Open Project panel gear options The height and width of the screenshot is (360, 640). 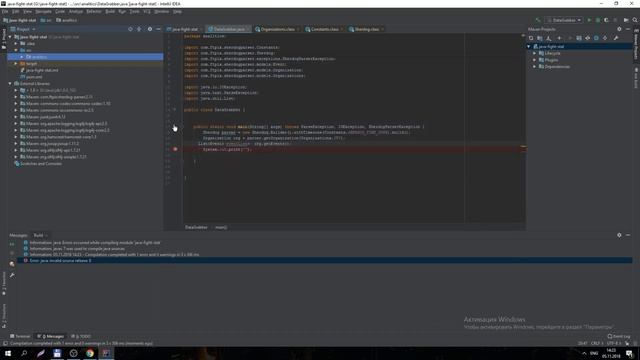point(150,29)
